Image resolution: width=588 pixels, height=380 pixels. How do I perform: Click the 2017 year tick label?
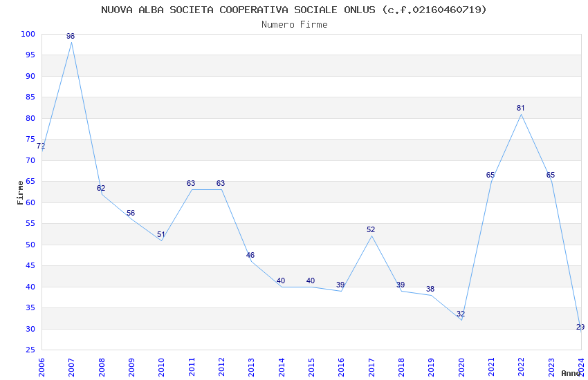(x=371, y=367)
